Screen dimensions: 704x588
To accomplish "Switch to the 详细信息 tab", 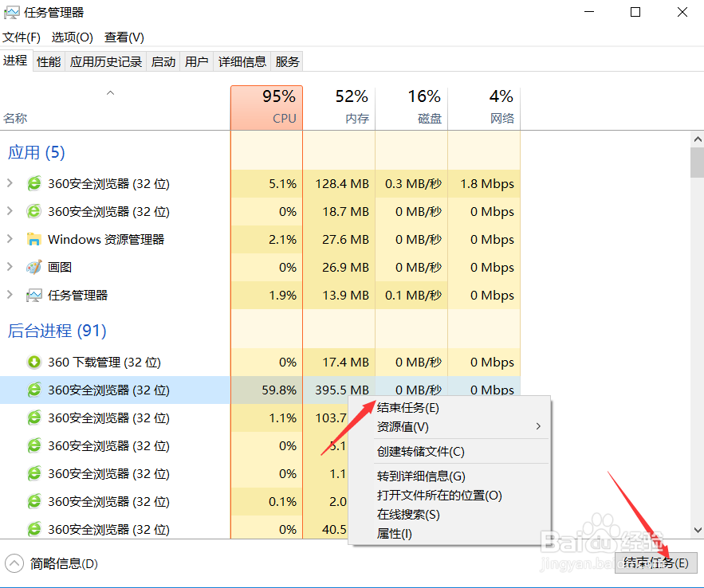I will [x=242, y=61].
